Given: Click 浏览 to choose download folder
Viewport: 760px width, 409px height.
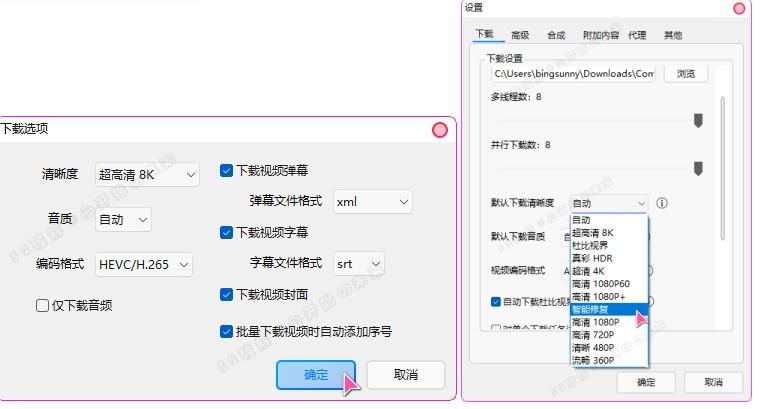Looking at the screenshot, I should (685, 74).
